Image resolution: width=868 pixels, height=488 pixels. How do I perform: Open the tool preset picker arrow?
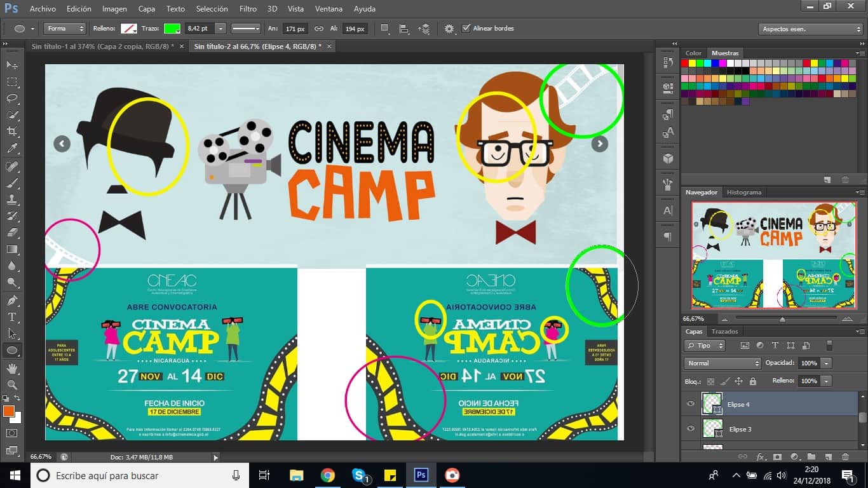pos(32,29)
